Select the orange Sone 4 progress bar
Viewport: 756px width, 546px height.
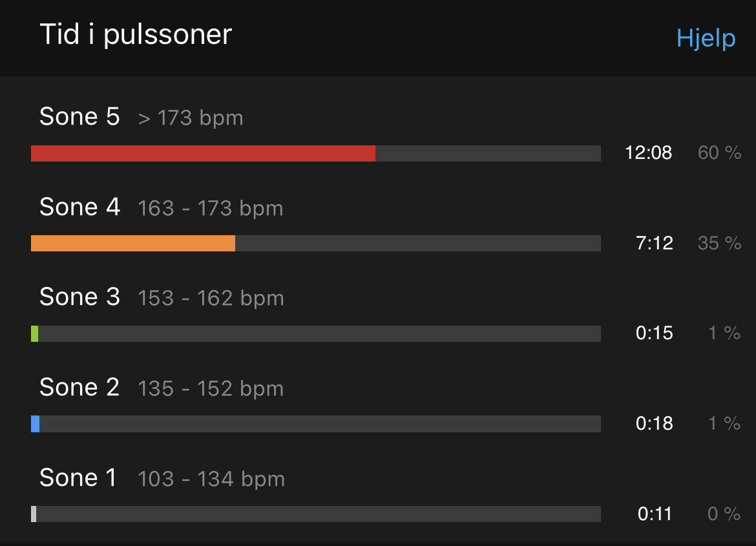pyautogui.click(x=133, y=243)
